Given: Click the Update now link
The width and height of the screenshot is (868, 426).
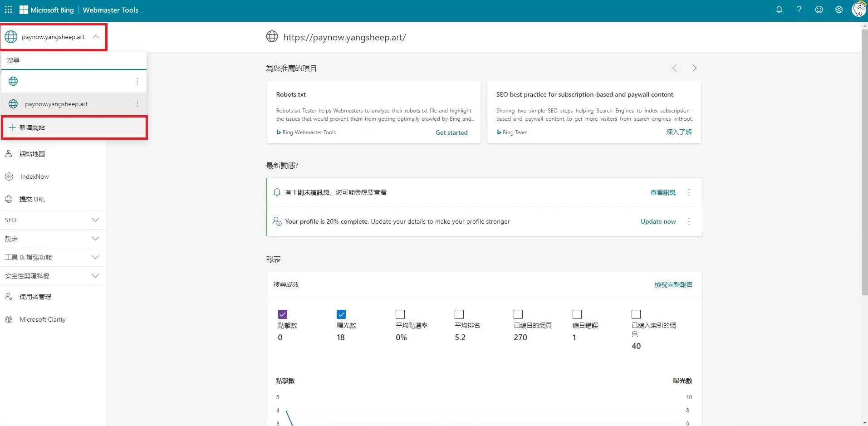Looking at the screenshot, I should [x=658, y=221].
